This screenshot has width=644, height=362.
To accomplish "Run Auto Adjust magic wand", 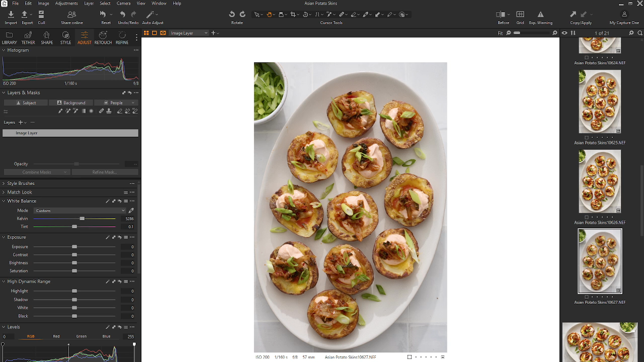I will [x=150, y=15].
